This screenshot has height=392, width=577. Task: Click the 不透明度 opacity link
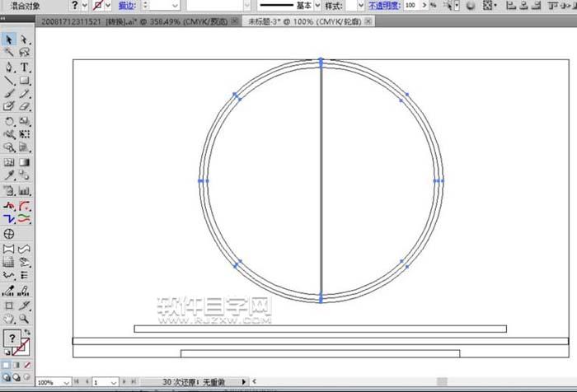(x=383, y=5)
